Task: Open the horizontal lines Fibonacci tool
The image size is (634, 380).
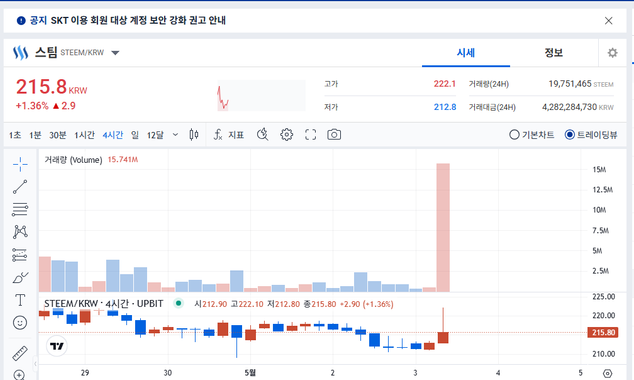Action: (20, 209)
